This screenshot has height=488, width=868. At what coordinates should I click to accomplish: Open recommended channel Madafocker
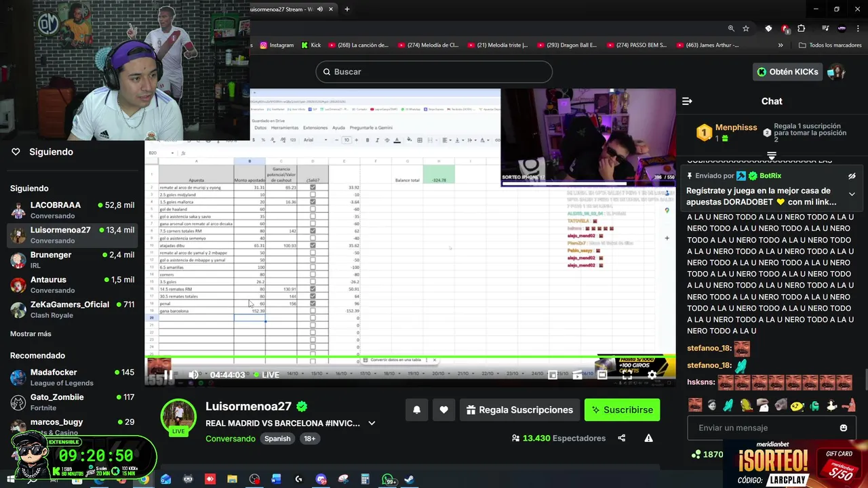(72, 378)
